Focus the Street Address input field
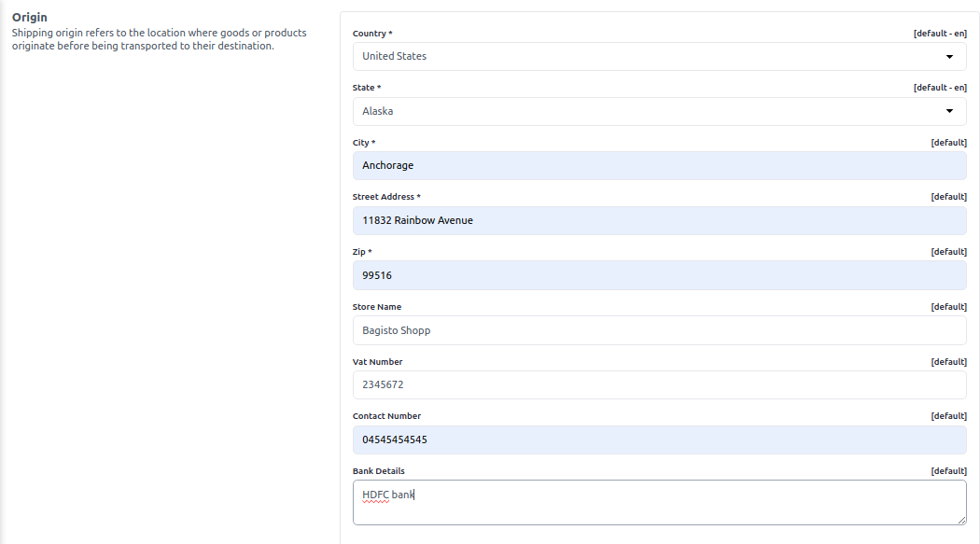 [x=659, y=220]
